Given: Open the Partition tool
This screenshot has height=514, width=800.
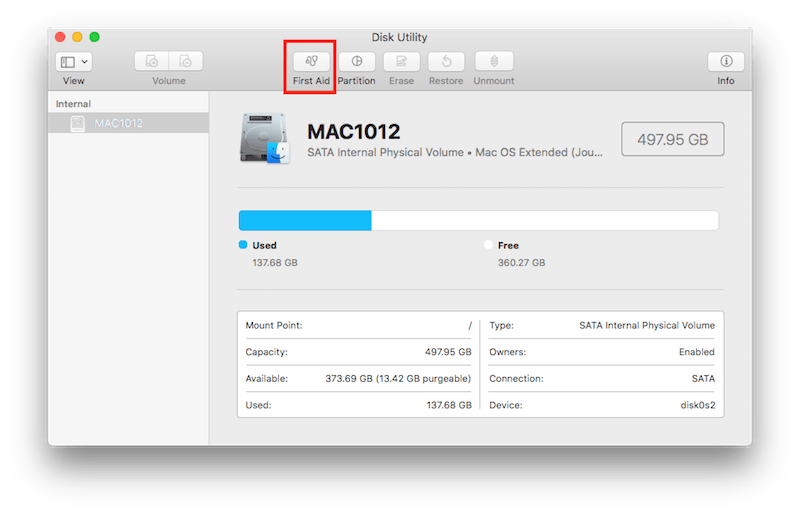Looking at the screenshot, I should click(357, 62).
